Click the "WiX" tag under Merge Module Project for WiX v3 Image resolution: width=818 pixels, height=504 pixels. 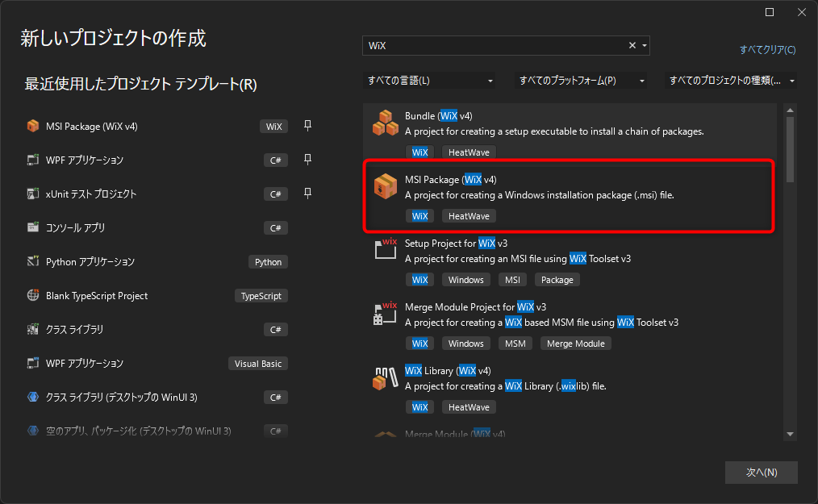420,344
